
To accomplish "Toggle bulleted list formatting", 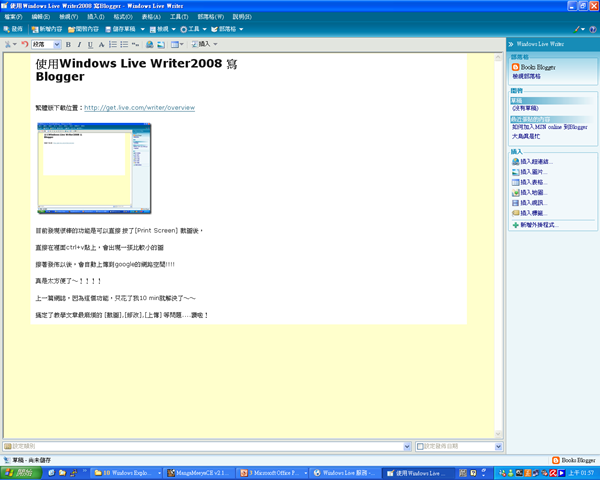I will 124,44.
